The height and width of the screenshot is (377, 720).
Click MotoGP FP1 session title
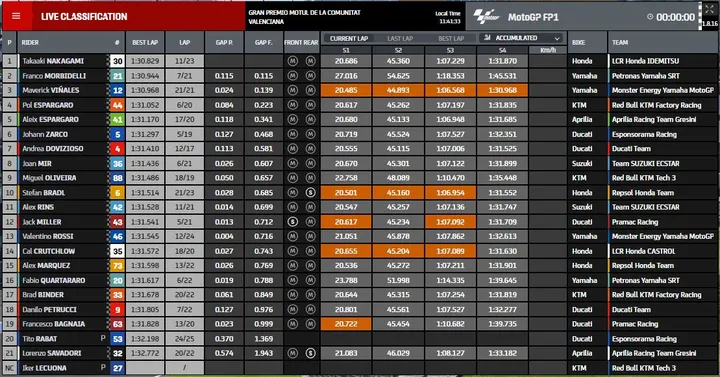click(x=533, y=17)
